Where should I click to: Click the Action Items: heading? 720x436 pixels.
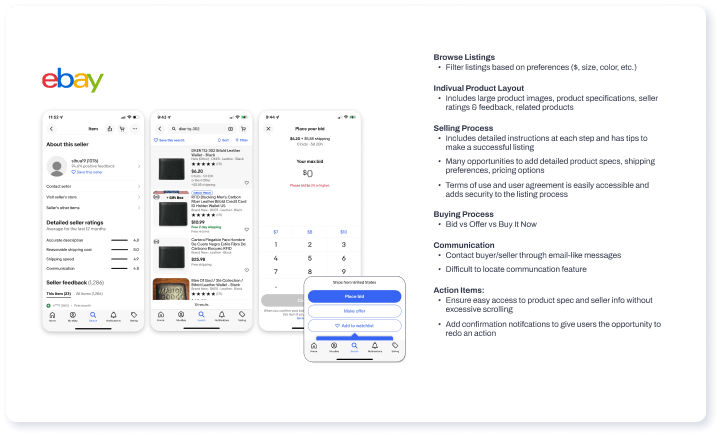coord(459,291)
